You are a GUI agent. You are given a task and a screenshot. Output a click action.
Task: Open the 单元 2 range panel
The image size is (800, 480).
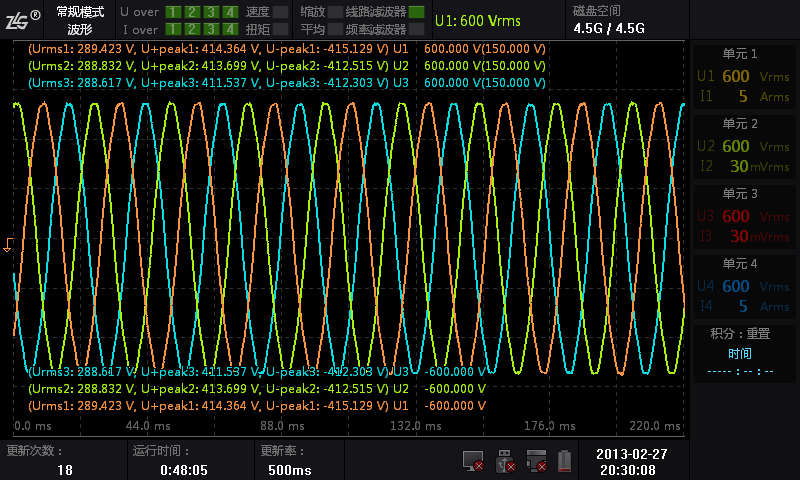tap(740, 146)
